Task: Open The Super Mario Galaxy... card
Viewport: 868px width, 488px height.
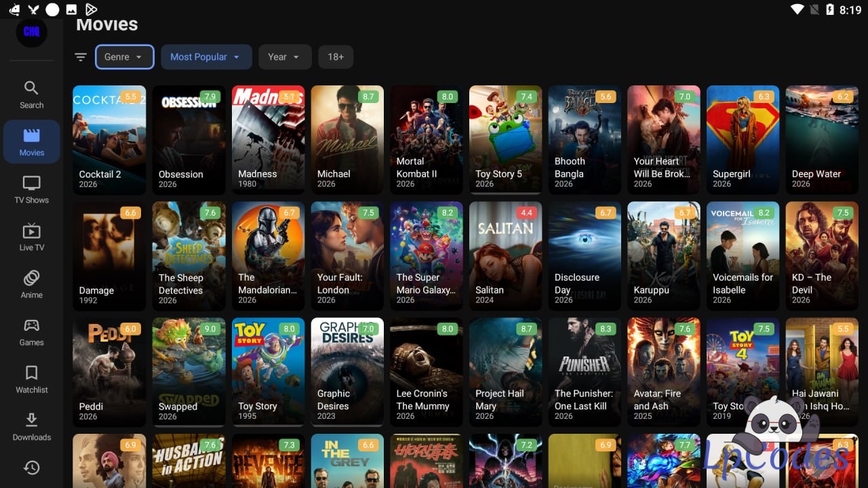Action: pos(427,256)
